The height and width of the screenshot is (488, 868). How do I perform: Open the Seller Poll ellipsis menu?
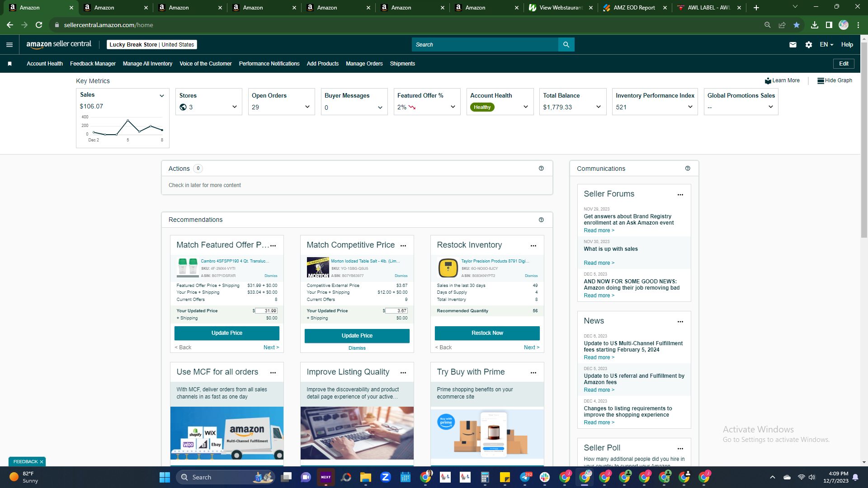click(x=680, y=449)
